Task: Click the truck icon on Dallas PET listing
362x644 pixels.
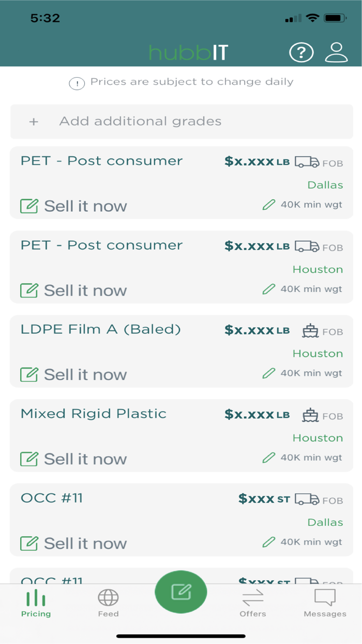Action: pos(307,162)
